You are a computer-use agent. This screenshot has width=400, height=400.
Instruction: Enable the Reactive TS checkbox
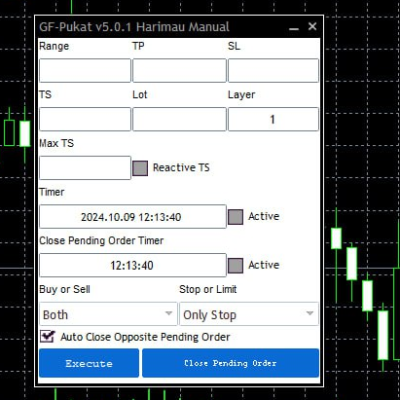[x=140, y=168]
